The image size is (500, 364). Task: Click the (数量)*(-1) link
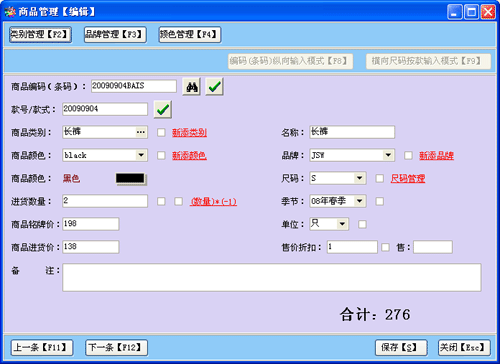coord(213,201)
